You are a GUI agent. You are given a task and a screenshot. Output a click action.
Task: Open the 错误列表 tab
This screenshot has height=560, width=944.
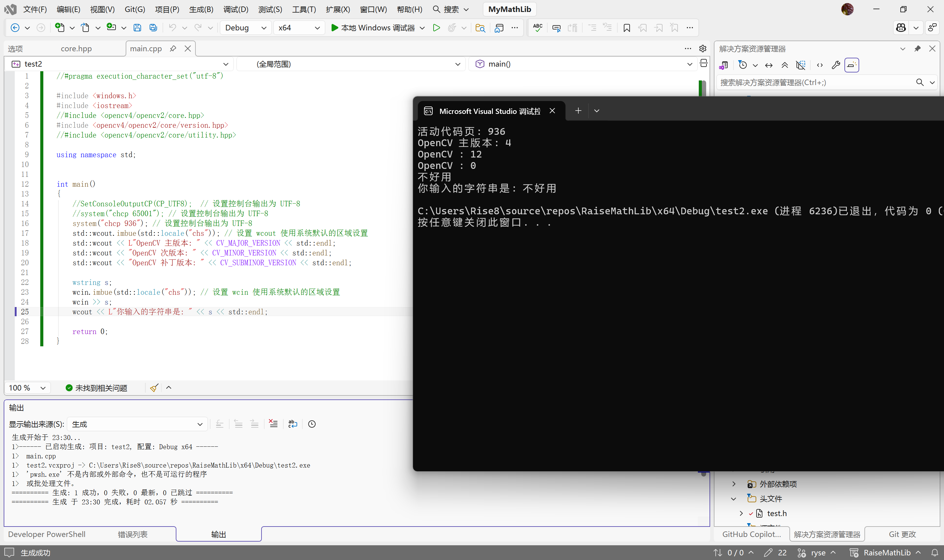tap(132, 534)
